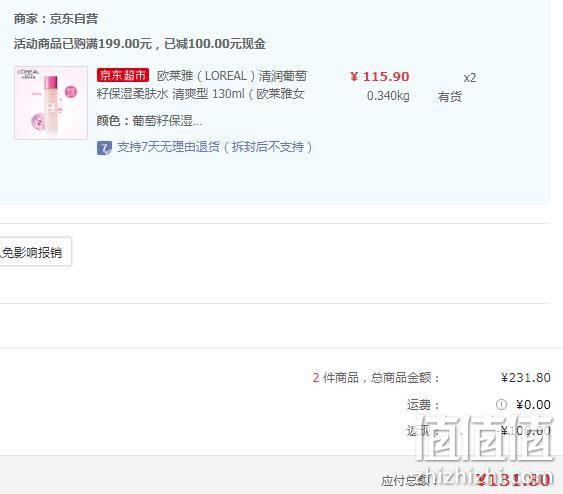563x494 pixels.
Task: Click the 0.340kg weight label
Action: (388, 96)
